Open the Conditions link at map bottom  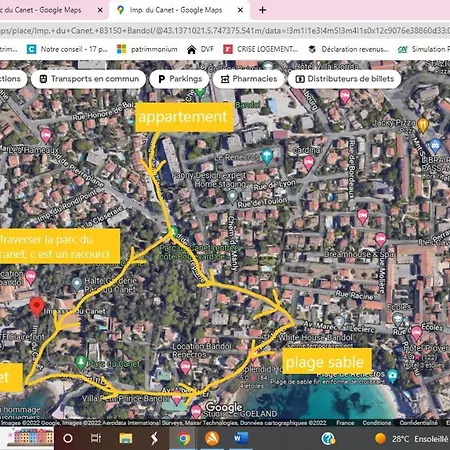coord(377,423)
